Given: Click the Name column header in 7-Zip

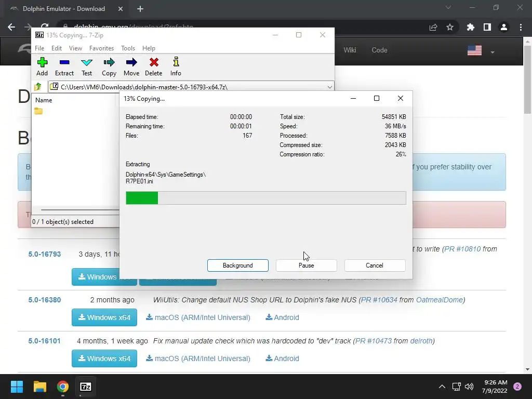Looking at the screenshot, I should click(44, 100).
